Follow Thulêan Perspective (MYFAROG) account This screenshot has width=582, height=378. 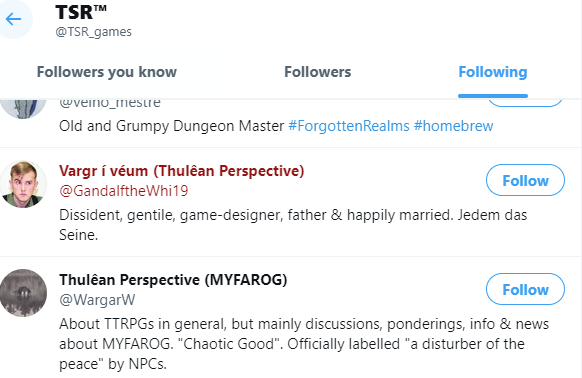[x=525, y=289]
